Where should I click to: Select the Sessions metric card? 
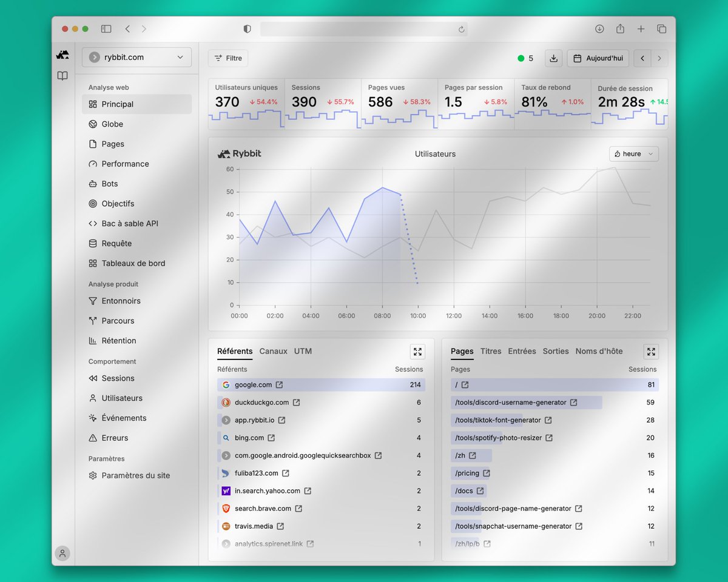coord(323,104)
